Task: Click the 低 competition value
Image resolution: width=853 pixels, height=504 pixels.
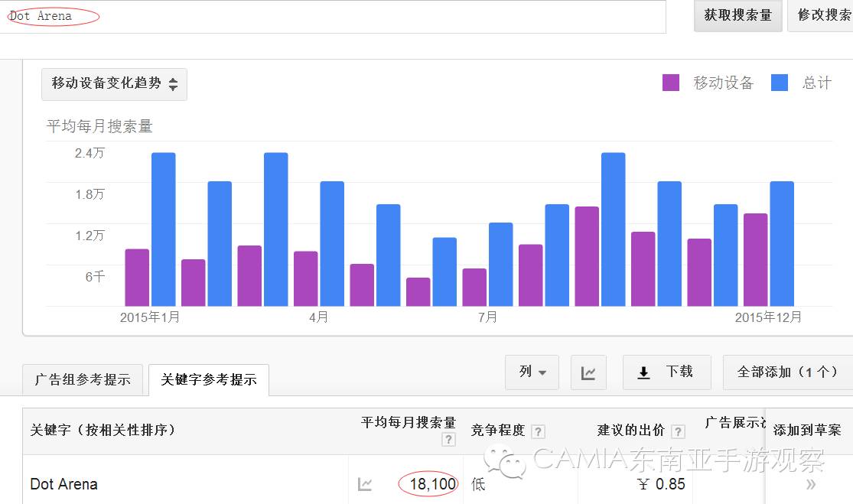Action: tap(478, 484)
